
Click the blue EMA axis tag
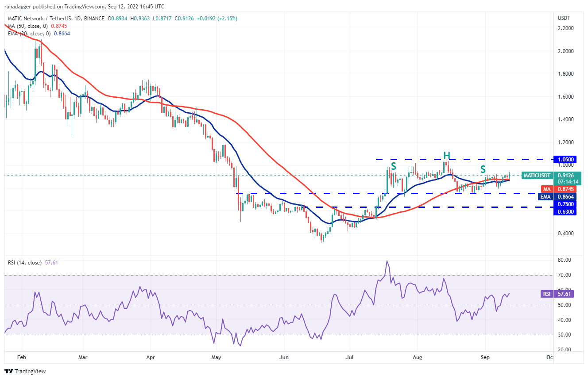[x=544, y=196]
